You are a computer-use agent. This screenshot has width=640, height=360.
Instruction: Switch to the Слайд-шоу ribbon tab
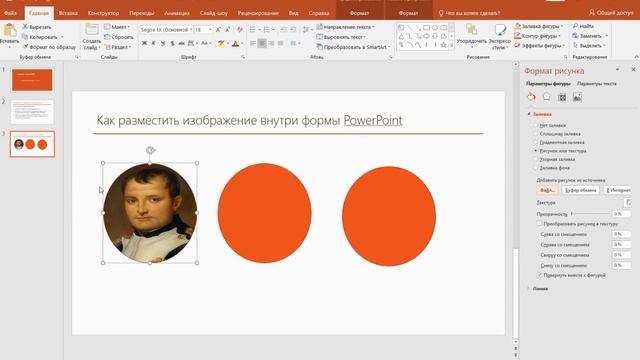click(x=214, y=13)
